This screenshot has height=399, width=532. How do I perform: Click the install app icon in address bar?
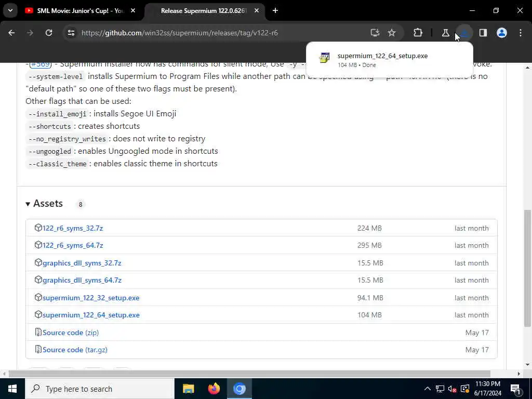(x=375, y=33)
